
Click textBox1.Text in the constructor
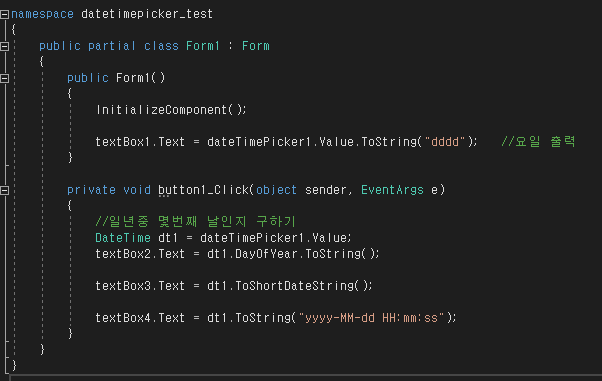pyautogui.click(x=140, y=142)
